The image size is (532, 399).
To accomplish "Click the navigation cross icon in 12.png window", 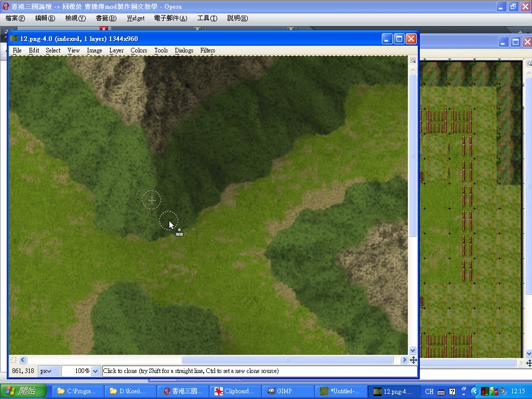I will pyautogui.click(x=413, y=360).
